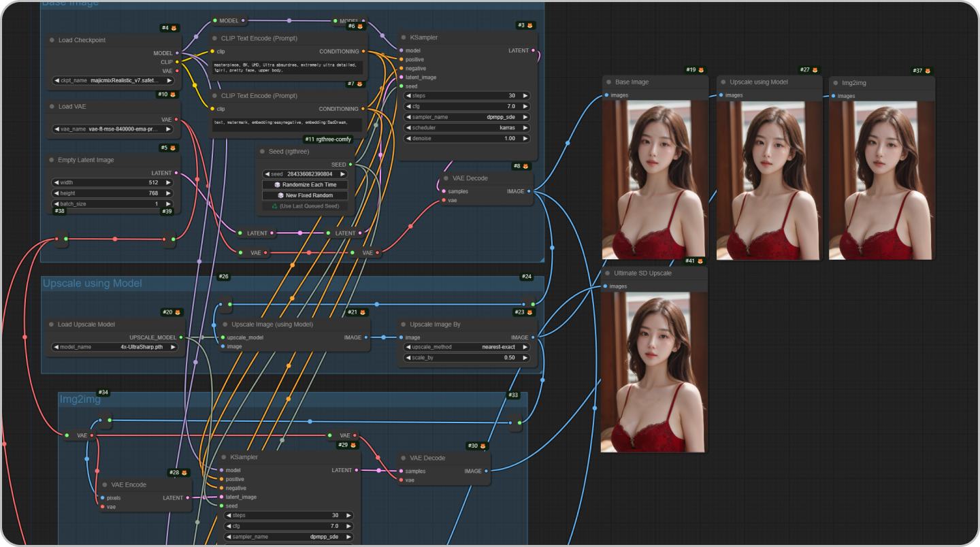Viewport: 980px width, 547px height.
Task: Increase the seed value with right arrow
Action: (x=344, y=174)
